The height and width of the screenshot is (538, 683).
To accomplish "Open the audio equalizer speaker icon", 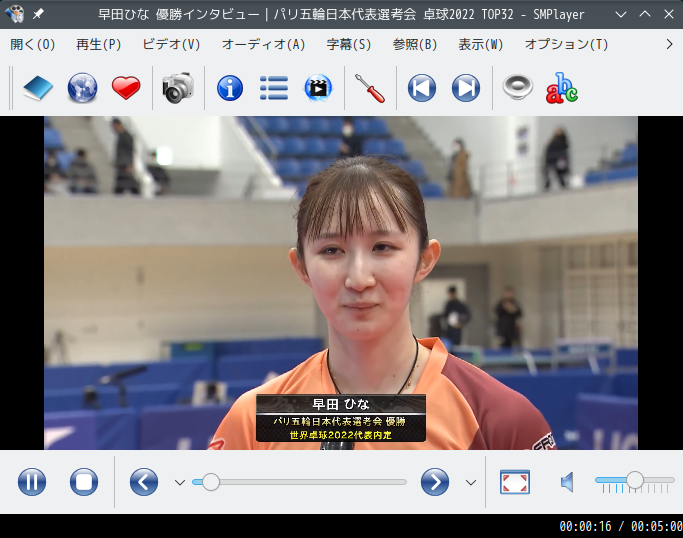I will coord(517,87).
